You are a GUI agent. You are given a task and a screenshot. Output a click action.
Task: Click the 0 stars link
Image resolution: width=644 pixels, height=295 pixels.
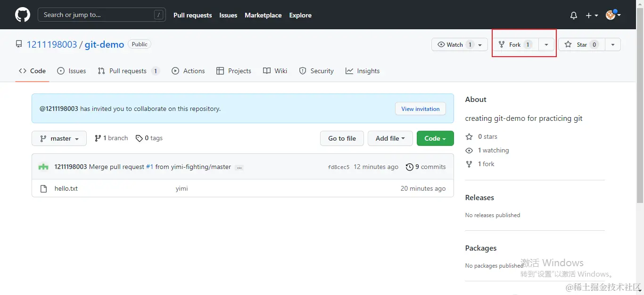coord(481,136)
